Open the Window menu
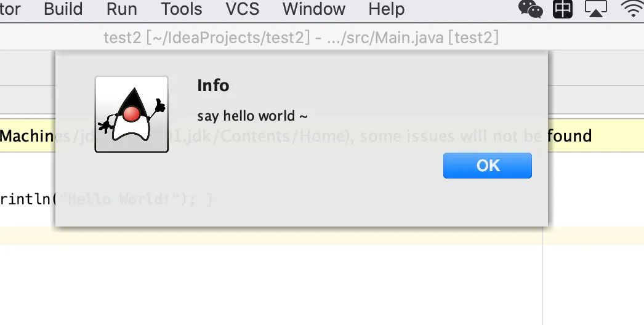This screenshot has height=325, width=644. (x=314, y=9)
